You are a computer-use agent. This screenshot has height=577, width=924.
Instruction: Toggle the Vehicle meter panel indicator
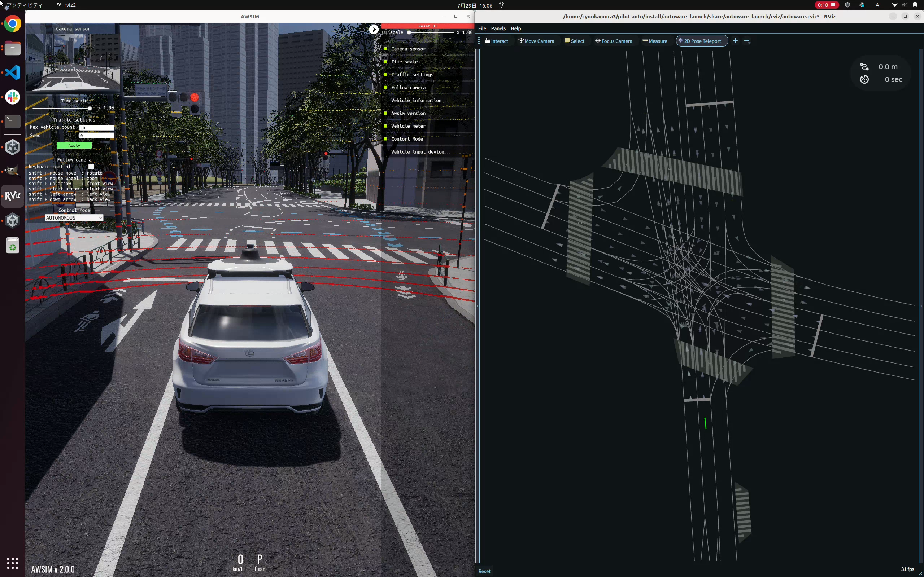[385, 126]
